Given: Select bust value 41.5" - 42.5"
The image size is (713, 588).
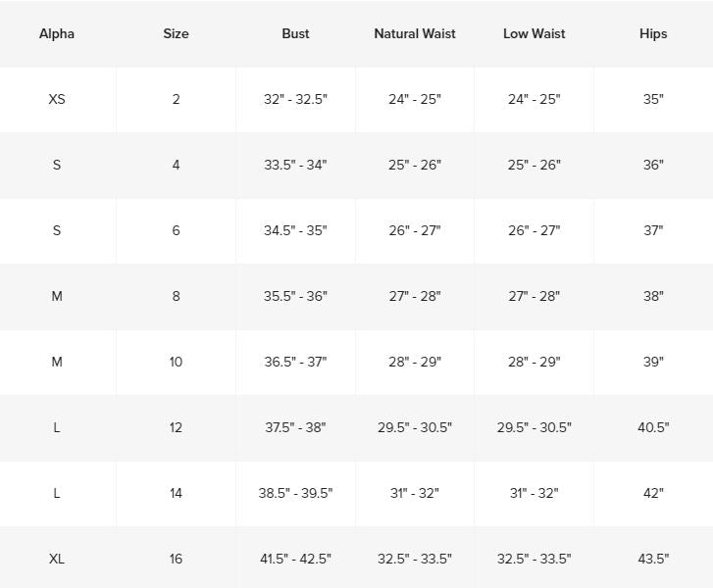Looking at the screenshot, I should click(295, 559).
